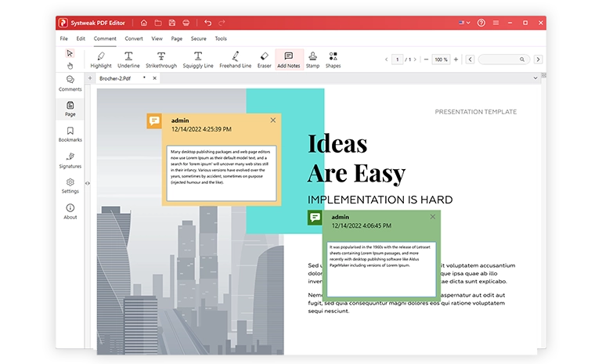
Task: Open the Edit menu
Action: (81, 39)
